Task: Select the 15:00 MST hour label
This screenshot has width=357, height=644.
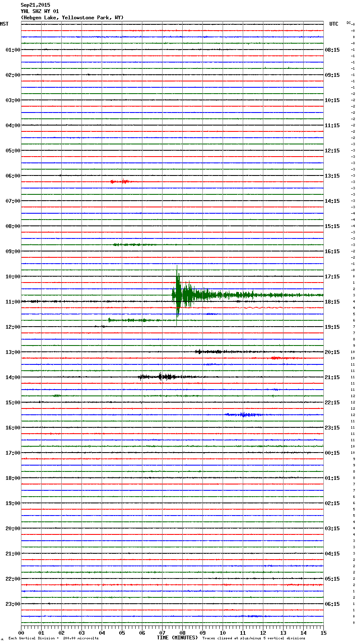Action: [13, 403]
